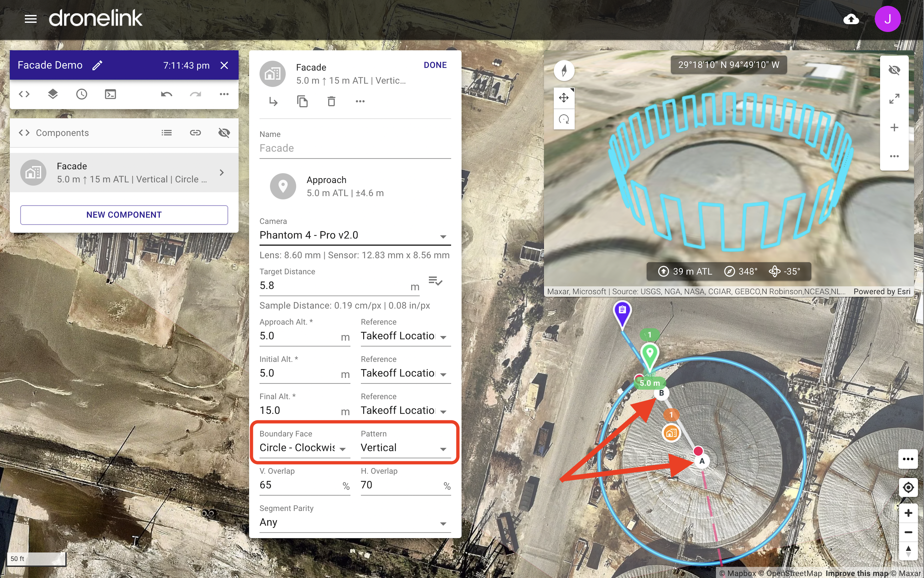Click the orange facade marker on map
This screenshot has width=924, height=578.
click(x=671, y=433)
